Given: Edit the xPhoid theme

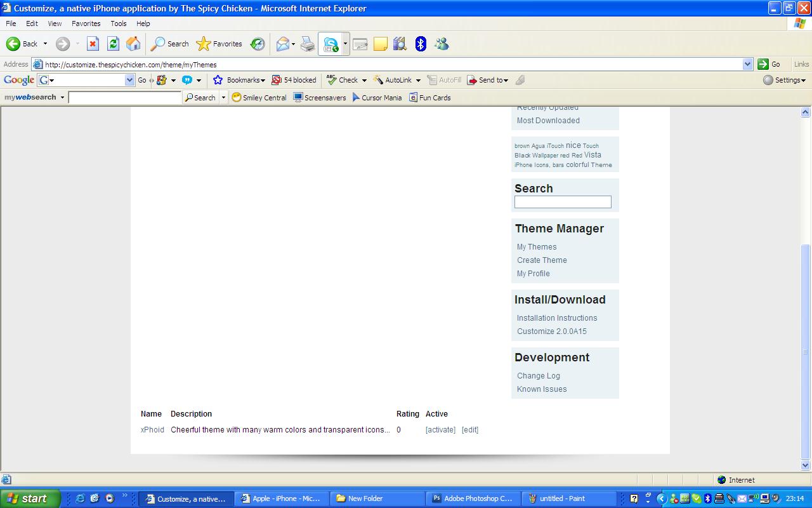Looking at the screenshot, I should point(470,430).
